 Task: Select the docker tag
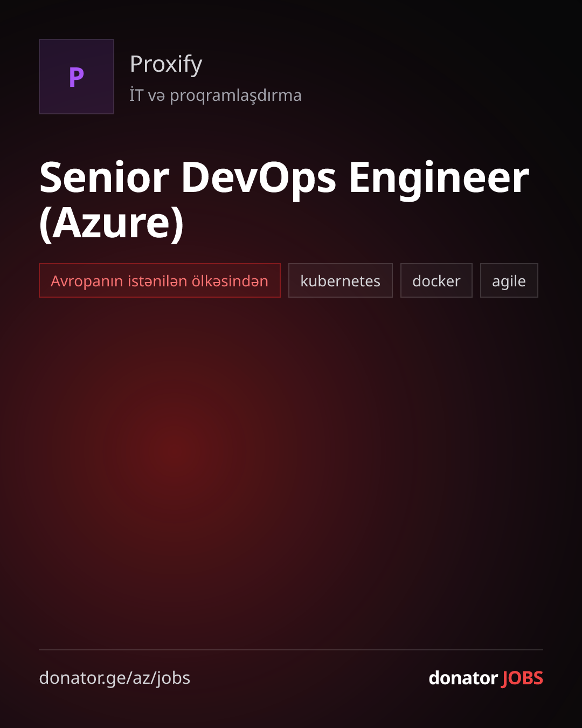pyautogui.click(x=436, y=280)
